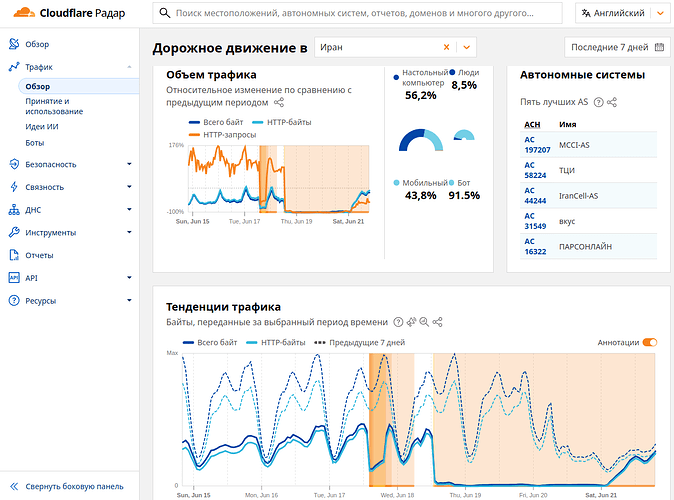Screen dimensions: 674x500
Task: Expand the Связность menu arrow
Action: [x=129, y=187]
